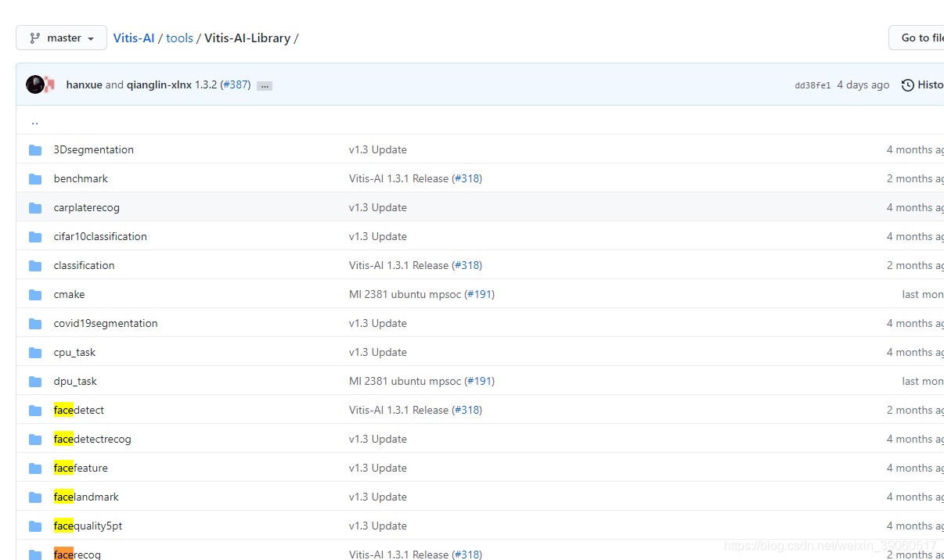Image resolution: width=944 pixels, height=560 pixels.
Task: Open the cmake folder name
Action: point(70,294)
